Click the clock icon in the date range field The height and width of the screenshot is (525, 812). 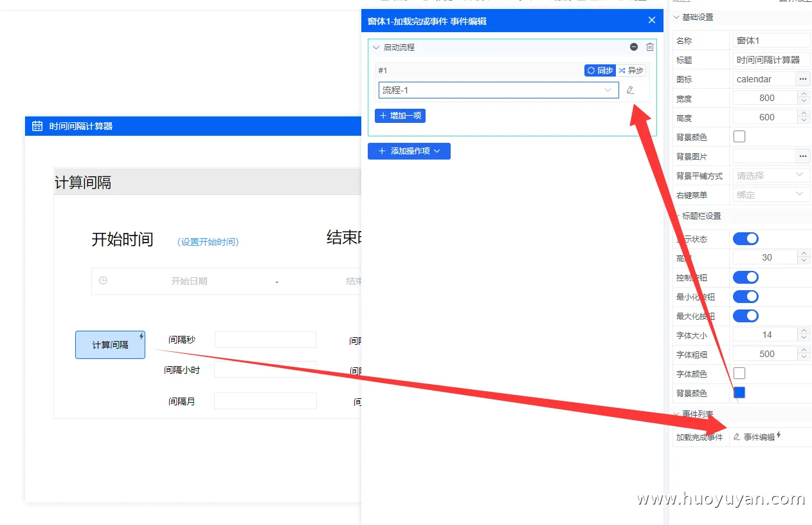point(103,281)
